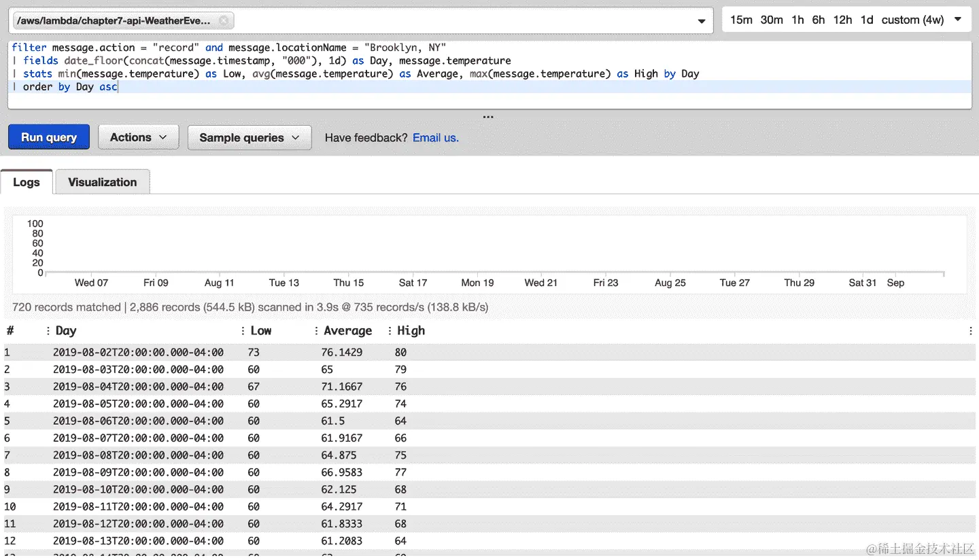Sort by the Day column header
This screenshot has height=560, width=979.
pos(66,331)
